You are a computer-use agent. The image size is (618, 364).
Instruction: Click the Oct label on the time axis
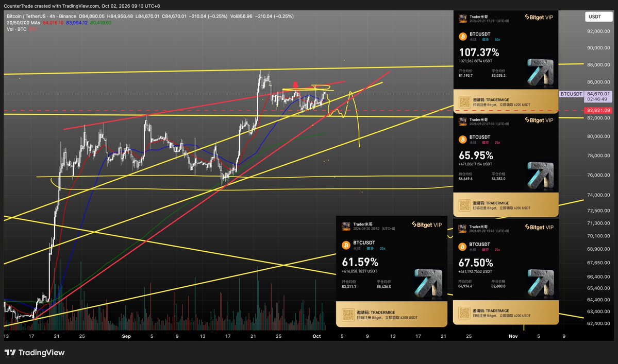(x=316, y=336)
